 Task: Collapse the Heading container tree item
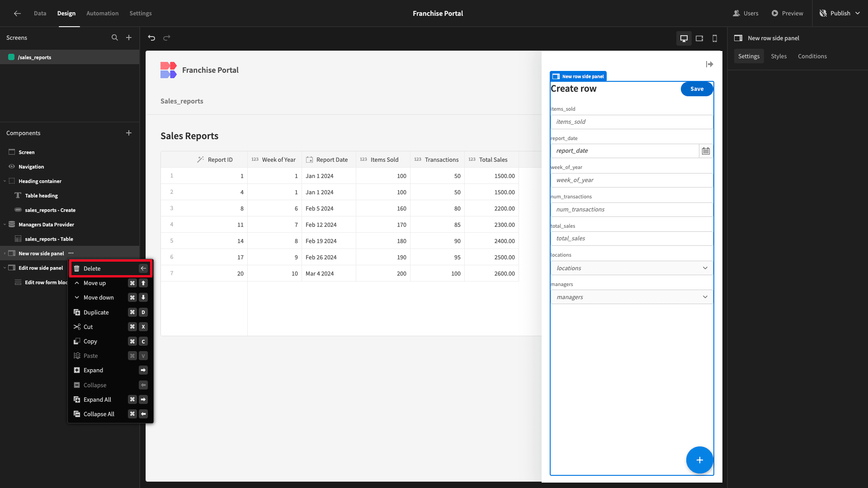(5, 181)
